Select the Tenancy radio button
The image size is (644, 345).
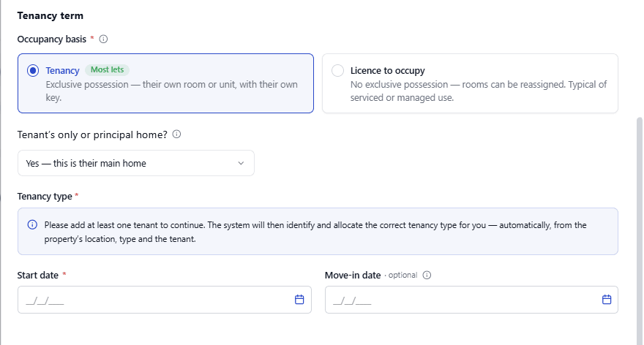click(33, 71)
